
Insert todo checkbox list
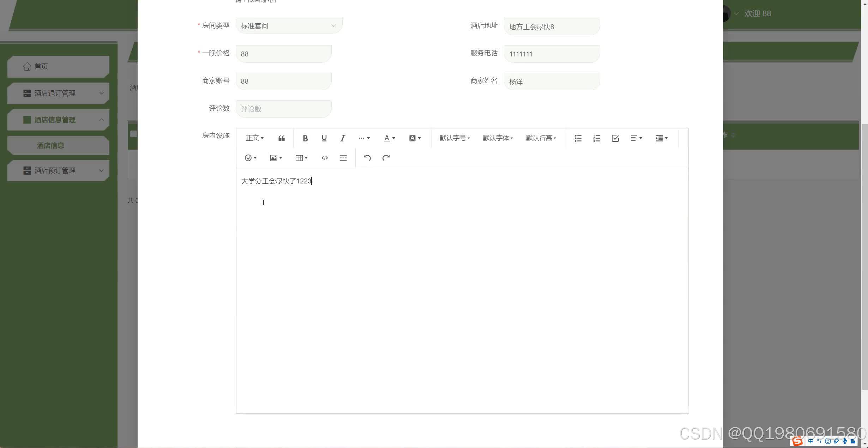(x=615, y=138)
